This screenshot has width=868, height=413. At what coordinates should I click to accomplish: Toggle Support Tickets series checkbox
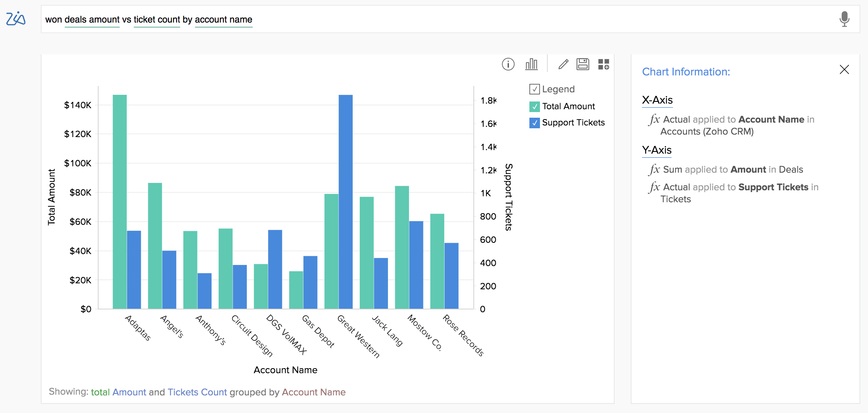534,123
